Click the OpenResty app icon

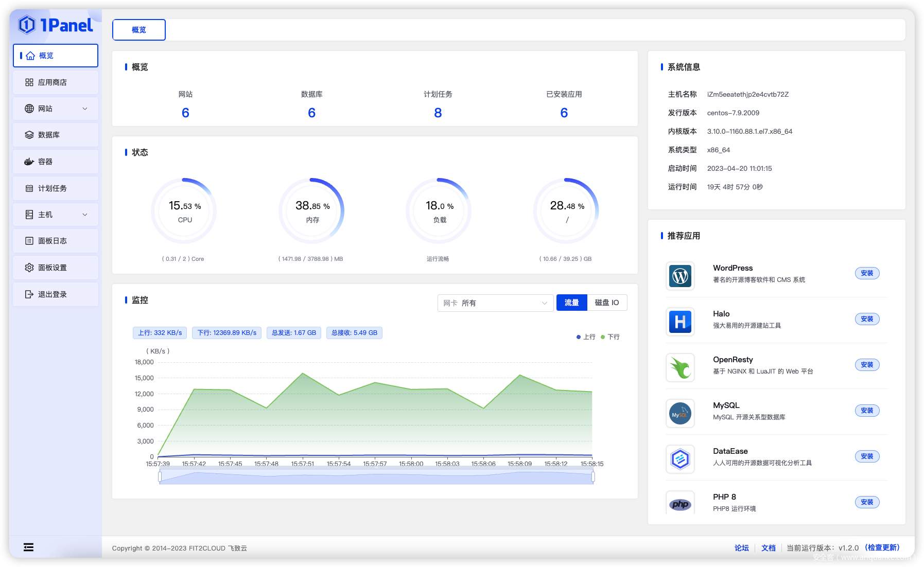point(680,368)
